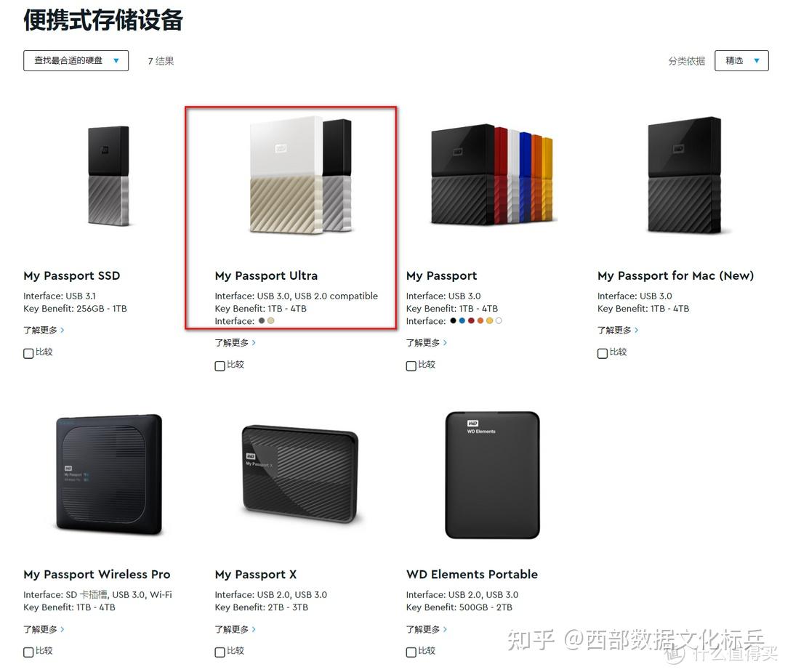Viewport: 785px width, 672px height.
Task: Open the My Passport Ultra product image
Action: point(300,175)
